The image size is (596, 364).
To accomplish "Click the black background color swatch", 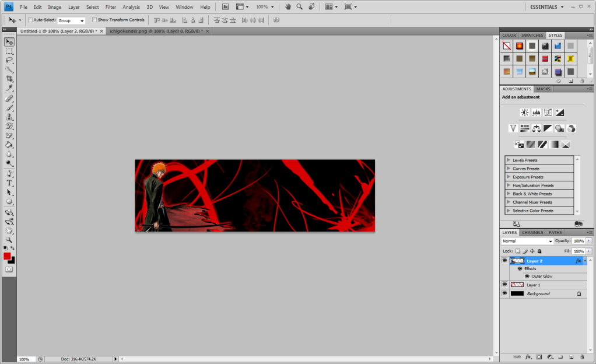I will (12, 261).
